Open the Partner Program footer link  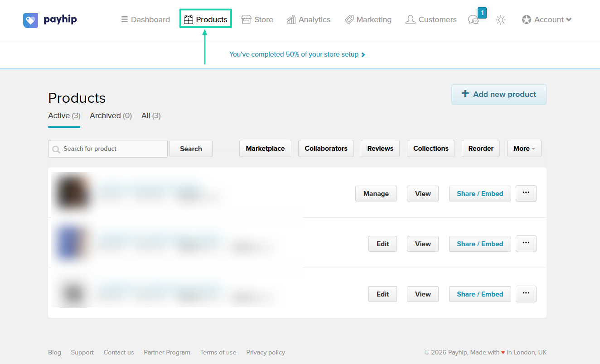tap(167, 352)
